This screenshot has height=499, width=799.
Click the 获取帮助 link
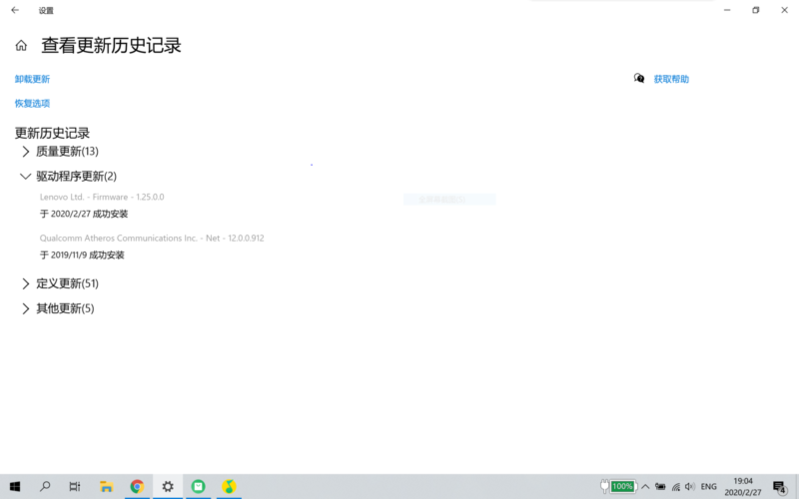(x=671, y=79)
